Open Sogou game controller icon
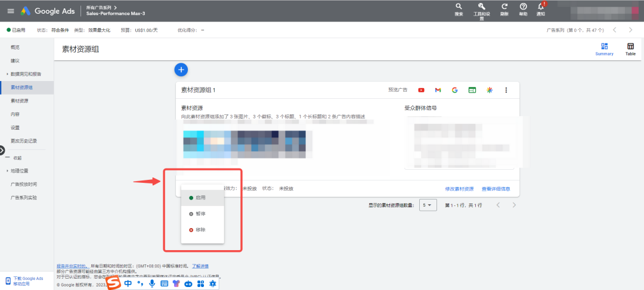This screenshot has height=290, width=644. point(188,283)
